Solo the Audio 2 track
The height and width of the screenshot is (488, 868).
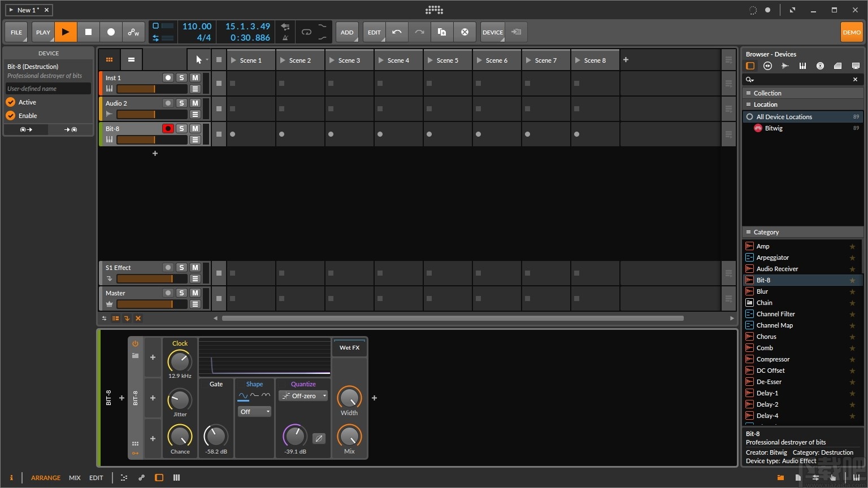(x=181, y=103)
